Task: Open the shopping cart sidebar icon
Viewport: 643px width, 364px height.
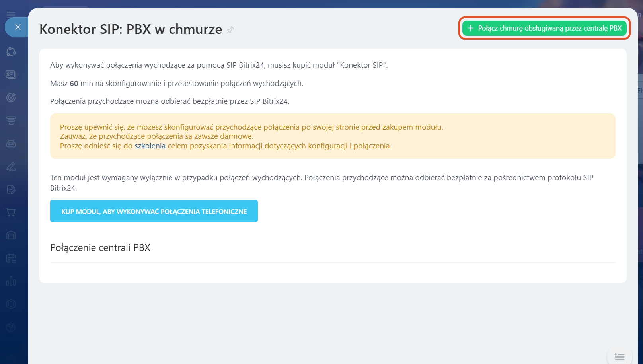Action: 11,212
